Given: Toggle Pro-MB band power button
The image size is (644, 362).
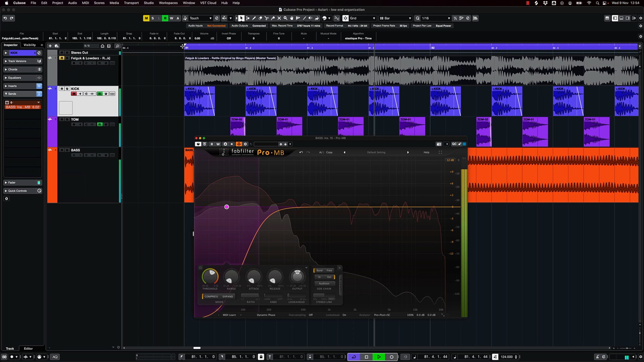Looking at the screenshot, I should coord(200,268).
